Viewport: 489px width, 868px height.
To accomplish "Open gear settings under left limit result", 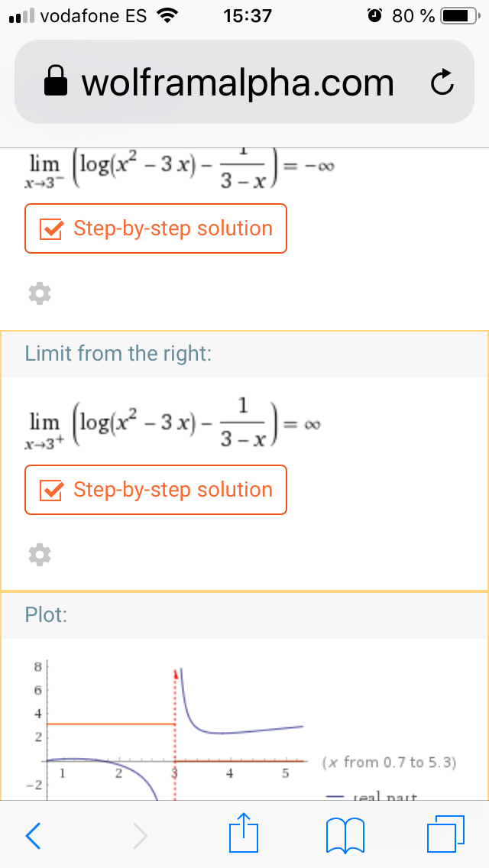I will [x=39, y=293].
